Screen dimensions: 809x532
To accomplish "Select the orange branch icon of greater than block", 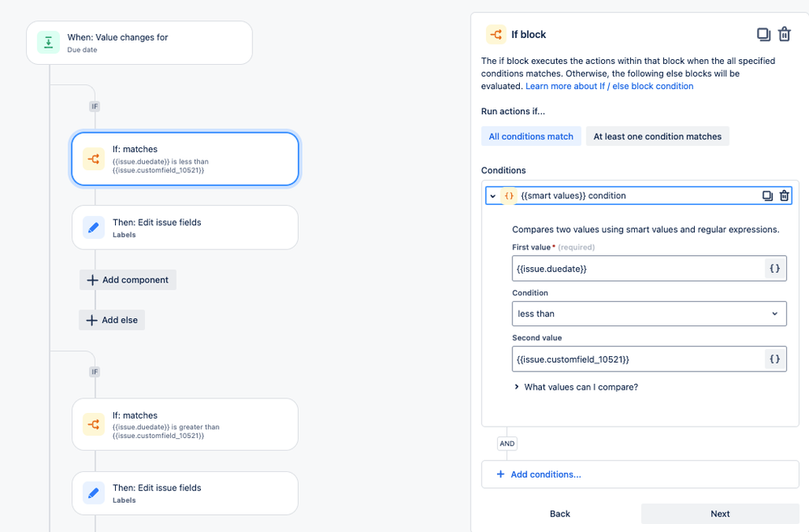I will click(93, 424).
